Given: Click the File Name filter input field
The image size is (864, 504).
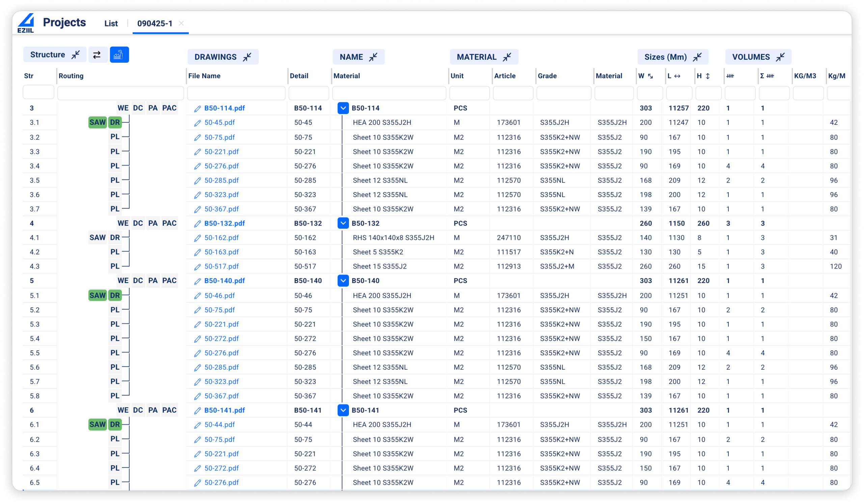Looking at the screenshot, I should (x=236, y=93).
